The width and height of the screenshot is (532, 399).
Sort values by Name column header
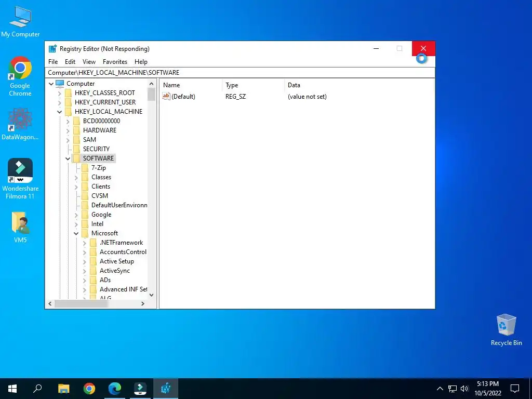191,85
